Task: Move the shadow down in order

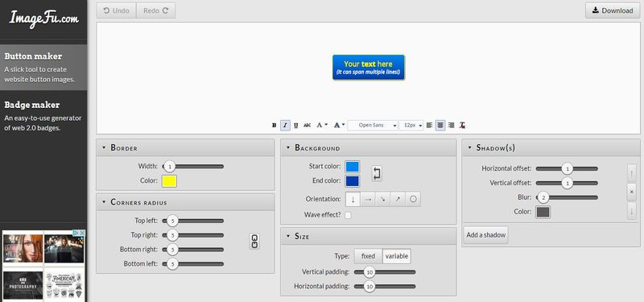Action: [632, 211]
